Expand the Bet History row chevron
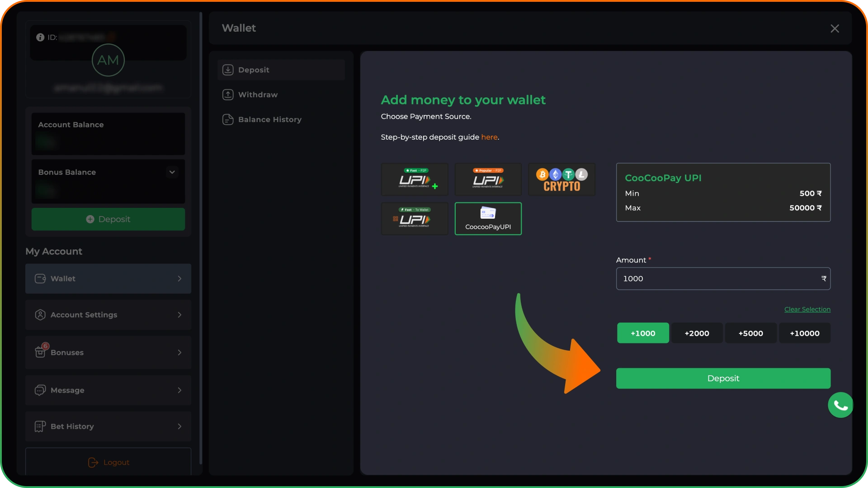Viewport: 868px width, 488px height. pos(179,426)
